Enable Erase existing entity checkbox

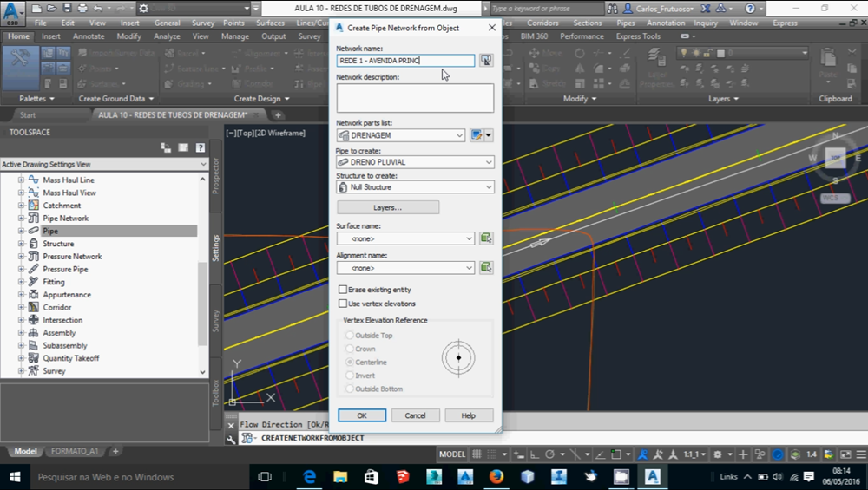[x=343, y=290]
